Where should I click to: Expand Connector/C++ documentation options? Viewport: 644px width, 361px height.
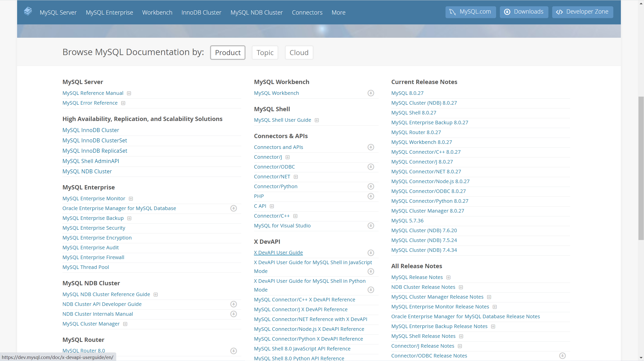(x=296, y=216)
